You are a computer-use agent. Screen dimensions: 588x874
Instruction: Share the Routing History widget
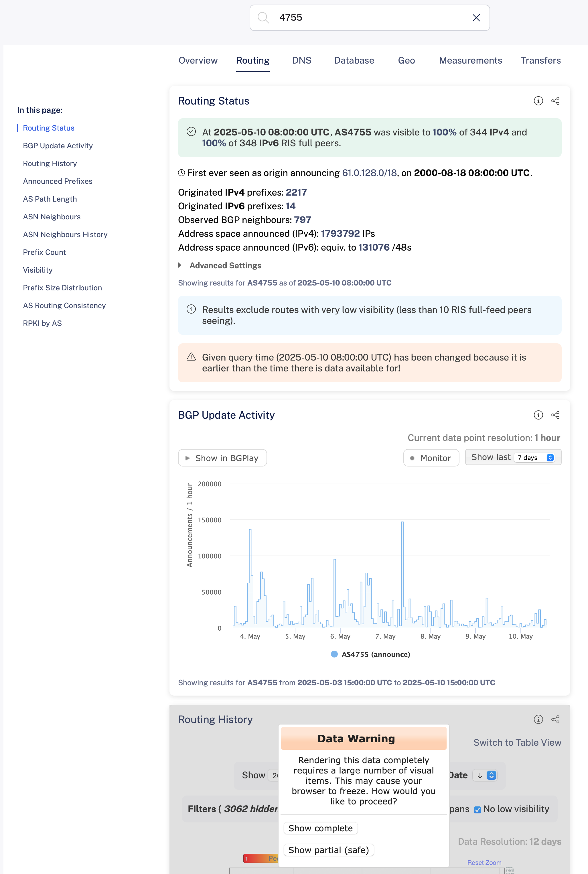tap(555, 719)
